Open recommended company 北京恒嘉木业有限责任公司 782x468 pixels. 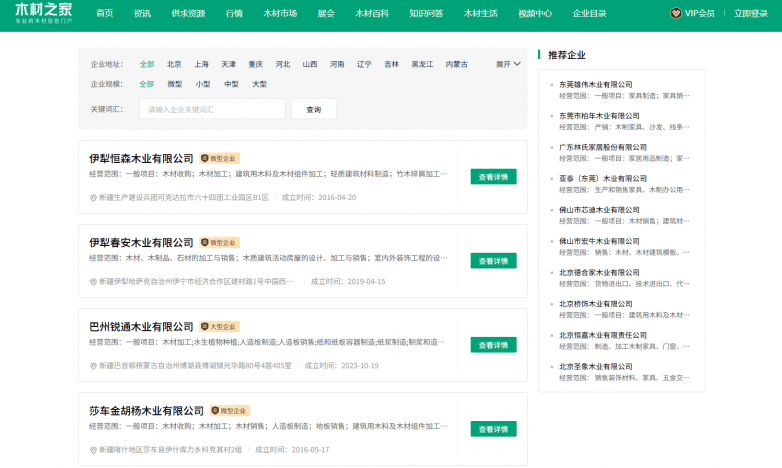pos(602,335)
